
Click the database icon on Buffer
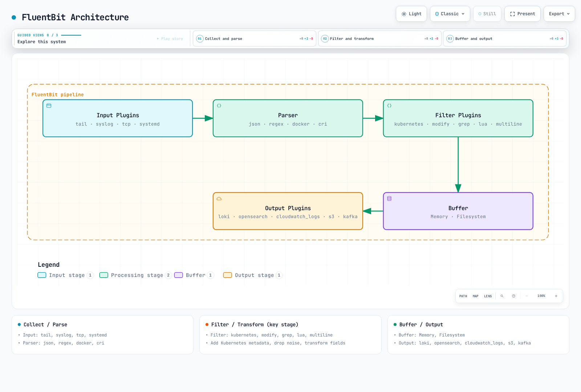(389, 199)
